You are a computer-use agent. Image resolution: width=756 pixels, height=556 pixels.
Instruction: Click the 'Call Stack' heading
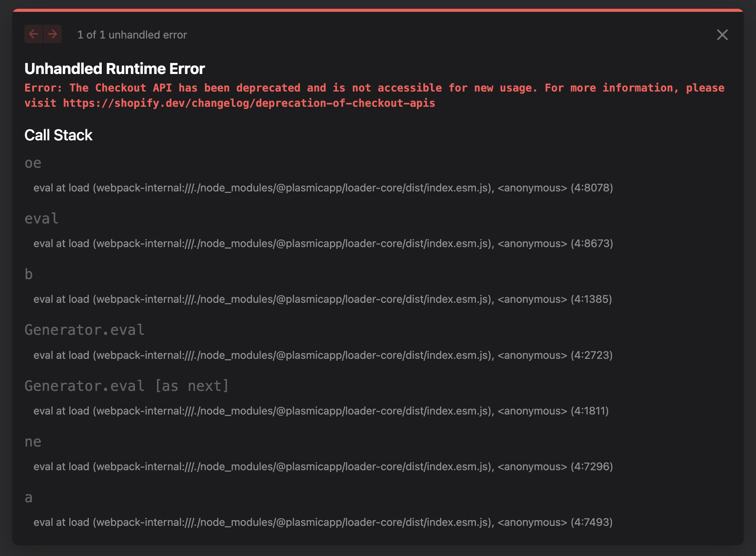tap(58, 135)
